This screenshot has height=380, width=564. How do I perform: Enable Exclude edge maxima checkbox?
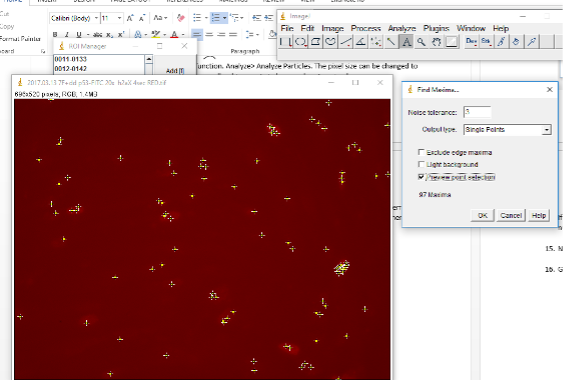coord(421,152)
